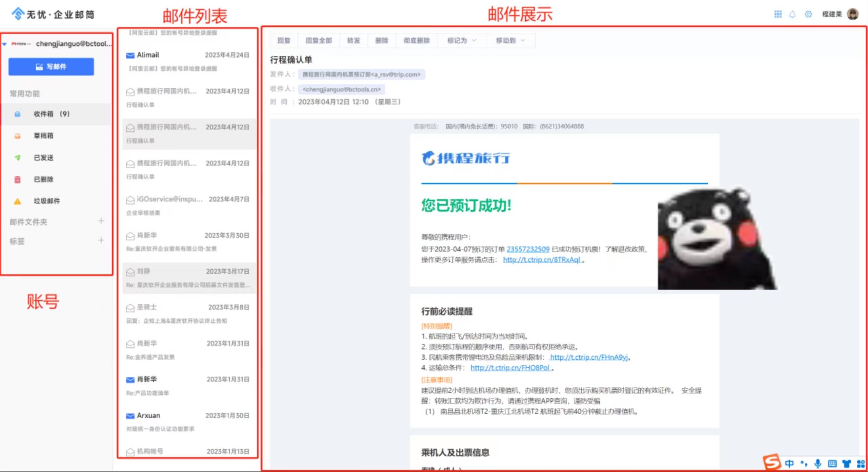Click the inbox icon beside 收件箱

pos(17,114)
